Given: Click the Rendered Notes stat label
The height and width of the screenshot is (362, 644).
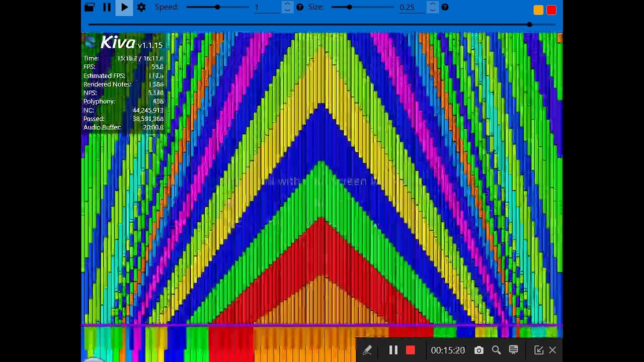Looking at the screenshot, I should pyautogui.click(x=107, y=84).
